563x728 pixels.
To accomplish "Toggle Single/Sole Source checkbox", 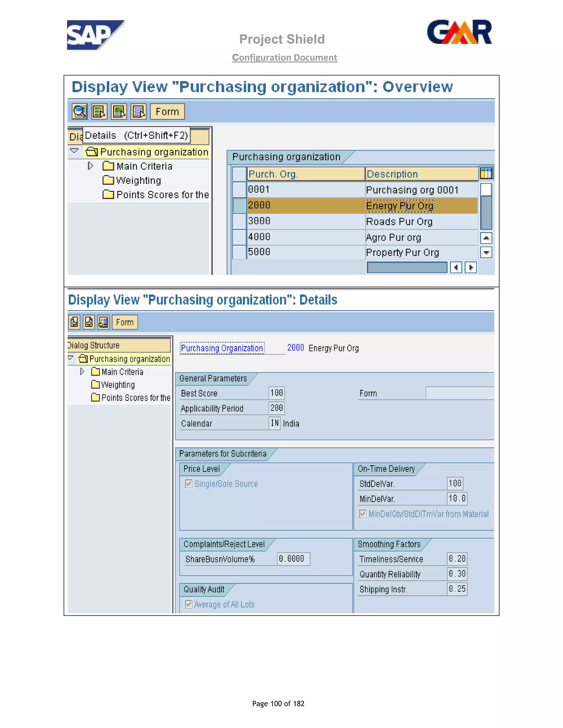I will pyautogui.click(x=189, y=483).
